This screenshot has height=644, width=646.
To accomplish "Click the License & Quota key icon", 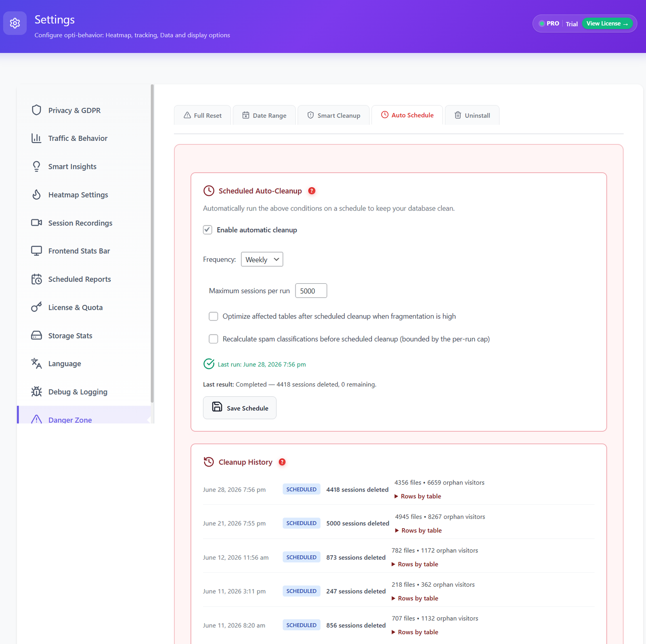I will coord(36,307).
